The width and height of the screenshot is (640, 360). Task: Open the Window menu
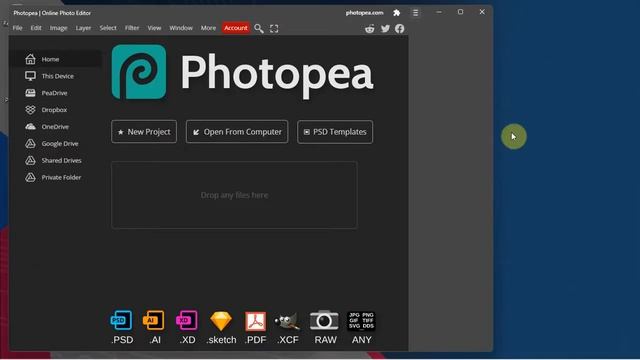181,28
